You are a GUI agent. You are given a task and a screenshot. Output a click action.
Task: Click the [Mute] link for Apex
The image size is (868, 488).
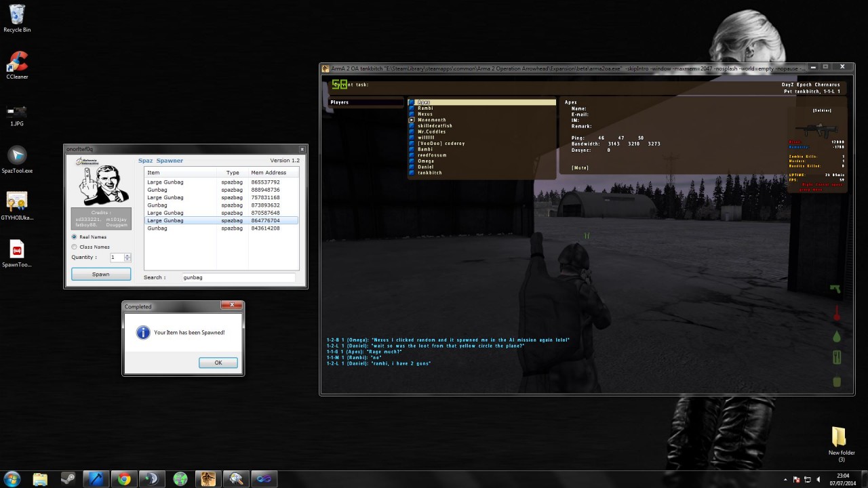point(580,167)
